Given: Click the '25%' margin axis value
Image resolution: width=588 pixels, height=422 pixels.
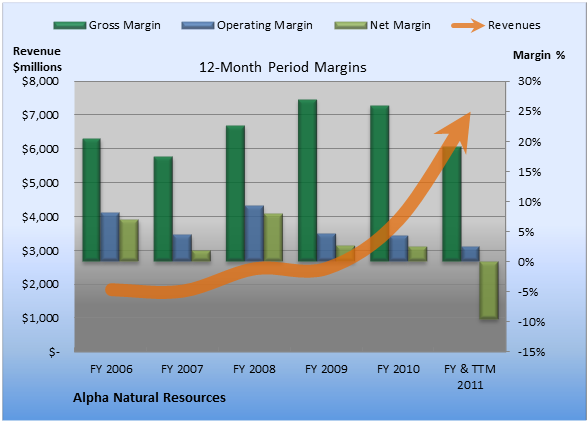Looking at the screenshot, I should pos(530,111).
